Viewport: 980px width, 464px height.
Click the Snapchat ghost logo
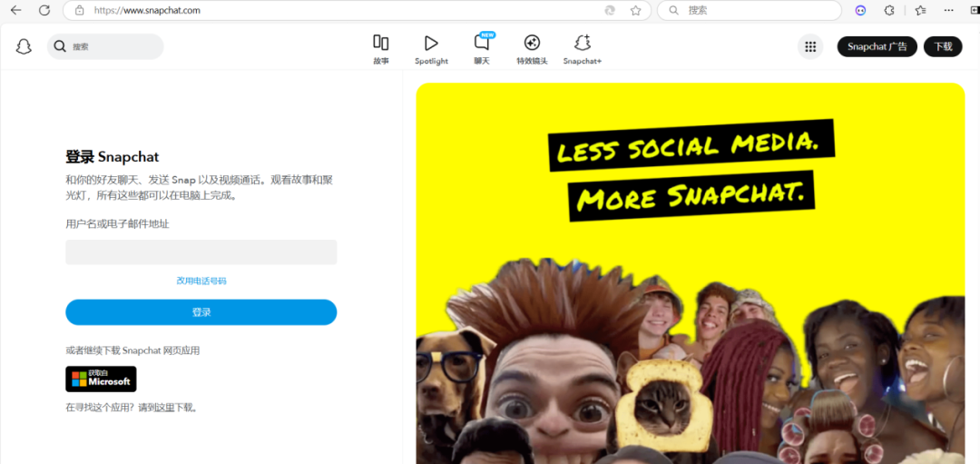point(24,47)
